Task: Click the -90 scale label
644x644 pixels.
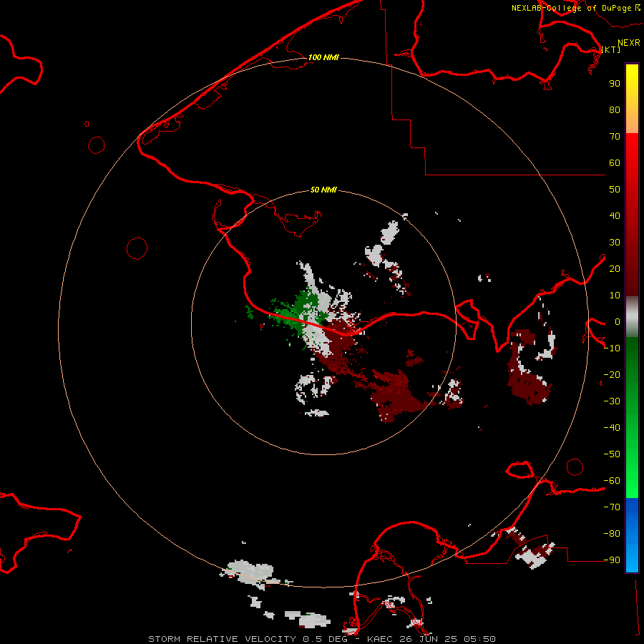Action: coord(612,560)
